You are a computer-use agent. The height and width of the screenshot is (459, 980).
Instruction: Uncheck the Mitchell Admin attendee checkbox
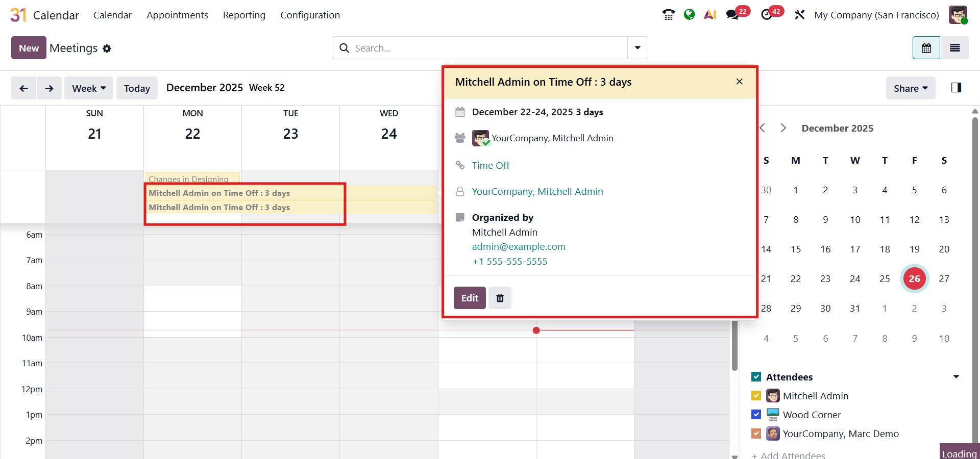point(756,396)
